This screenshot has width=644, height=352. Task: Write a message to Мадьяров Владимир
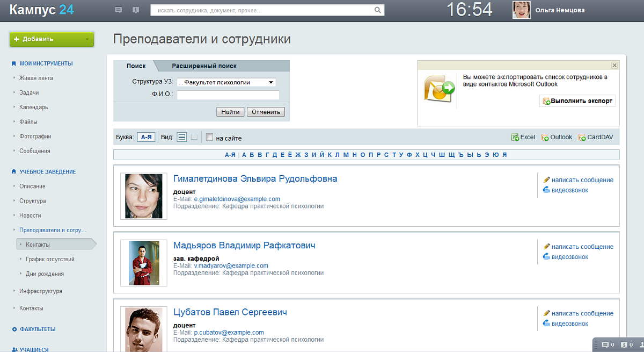pos(582,247)
